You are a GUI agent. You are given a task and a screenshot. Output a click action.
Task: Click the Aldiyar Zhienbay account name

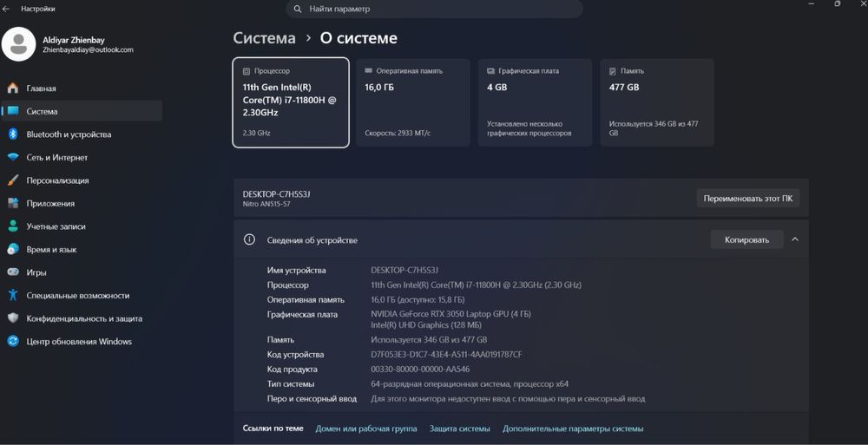[x=74, y=40]
